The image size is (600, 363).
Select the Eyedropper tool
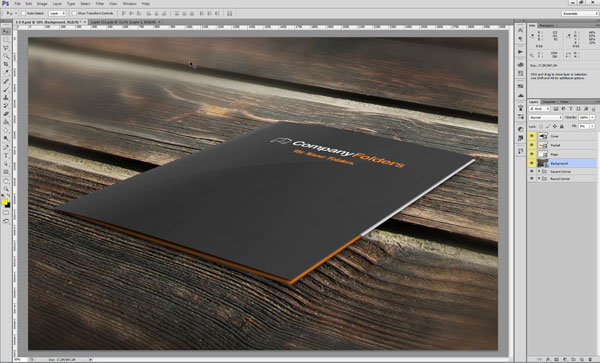[x=6, y=71]
